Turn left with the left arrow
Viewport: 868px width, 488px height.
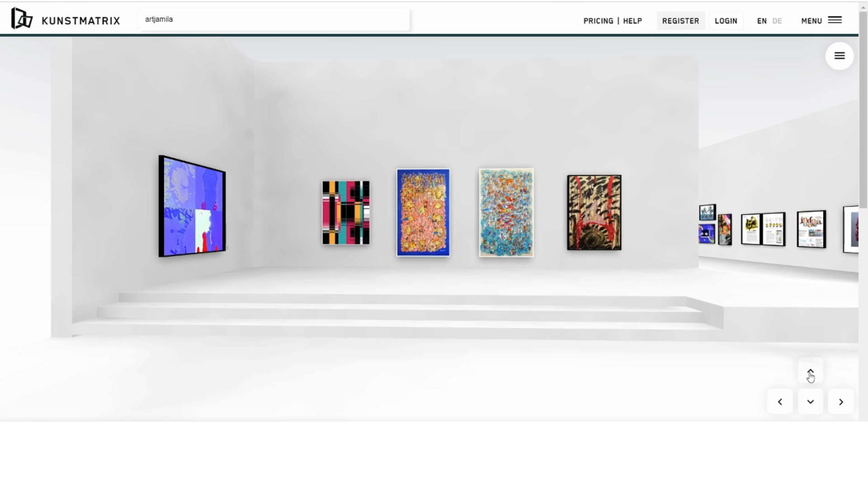tap(780, 402)
